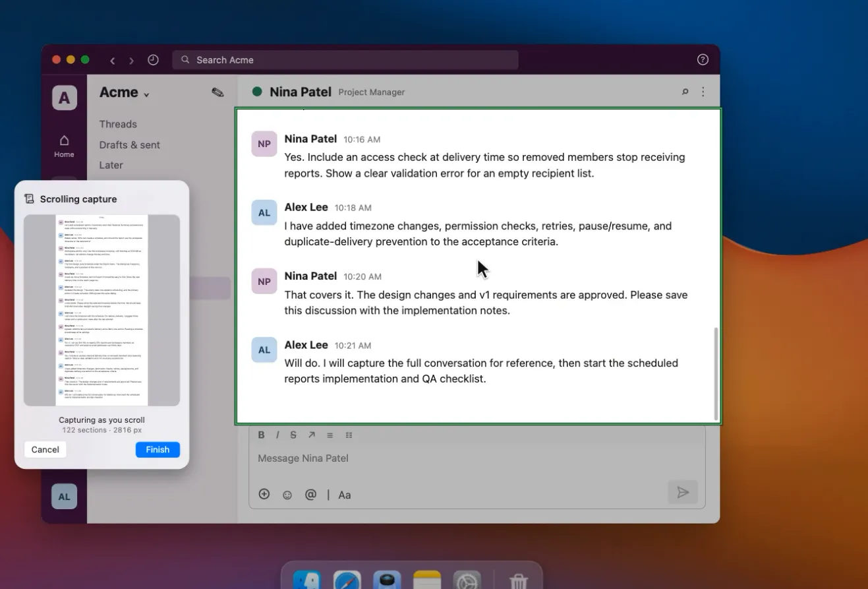Toggle the Aa formatting toolbar
868x589 pixels.
click(344, 495)
